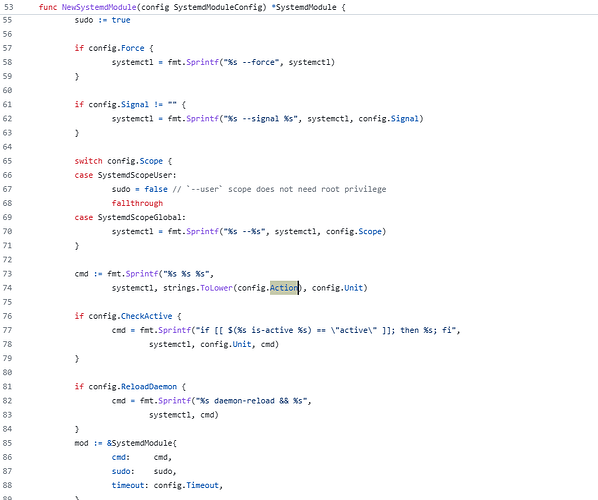Click the Signal field on line 61
This screenshot has width=598, height=500.
click(135, 105)
